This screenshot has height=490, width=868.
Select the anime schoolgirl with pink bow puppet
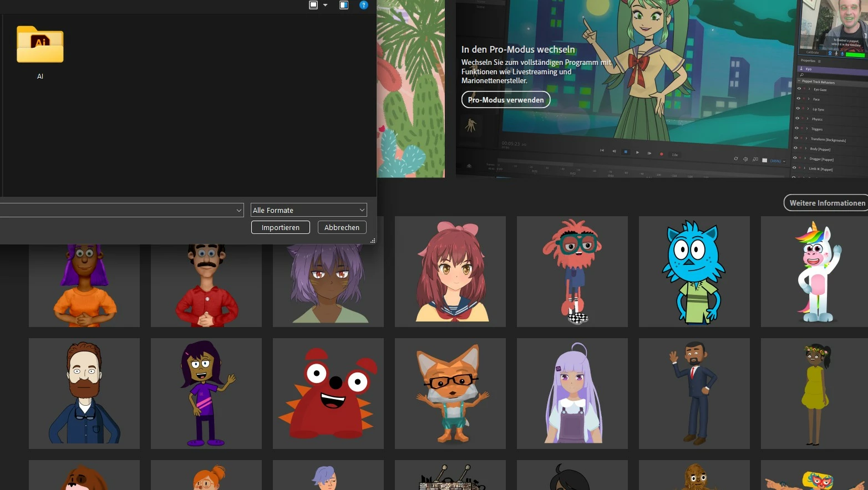(x=450, y=272)
